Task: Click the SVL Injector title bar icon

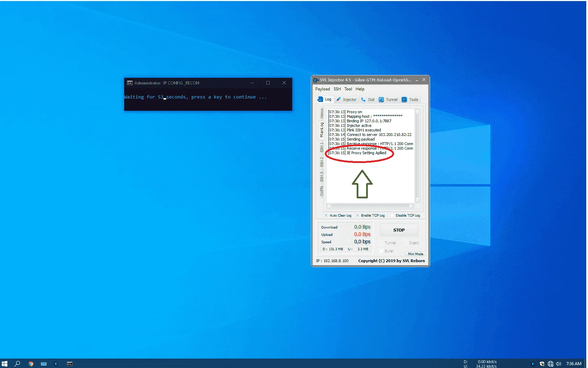Action: pyautogui.click(x=316, y=80)
